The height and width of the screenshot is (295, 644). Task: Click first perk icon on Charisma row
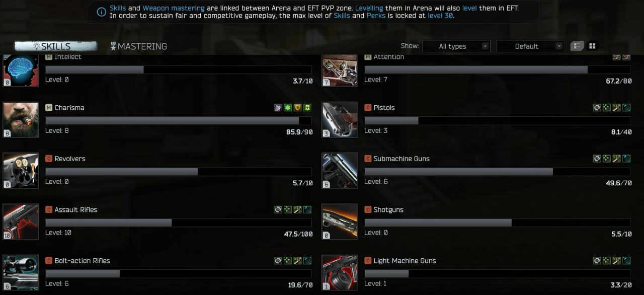point(278,107)
